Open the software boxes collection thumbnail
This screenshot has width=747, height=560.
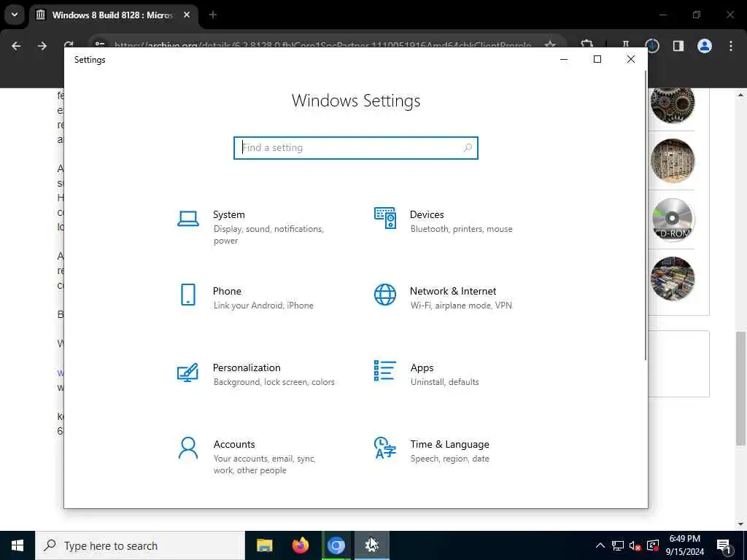click(673, 279)
